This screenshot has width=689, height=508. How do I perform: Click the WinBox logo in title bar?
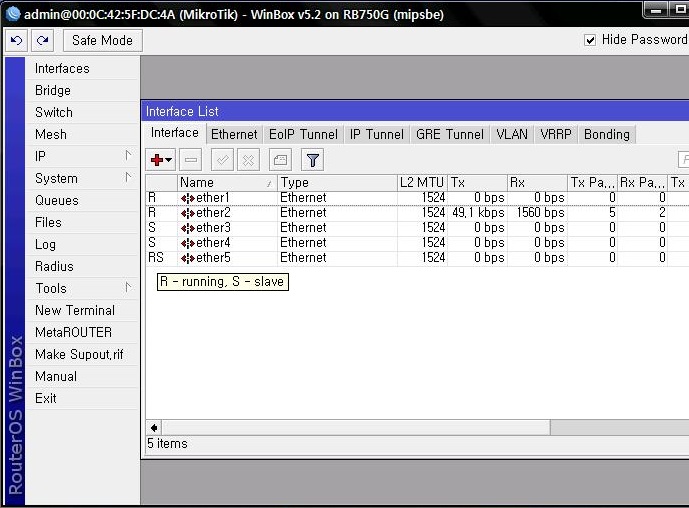[13, 14]
